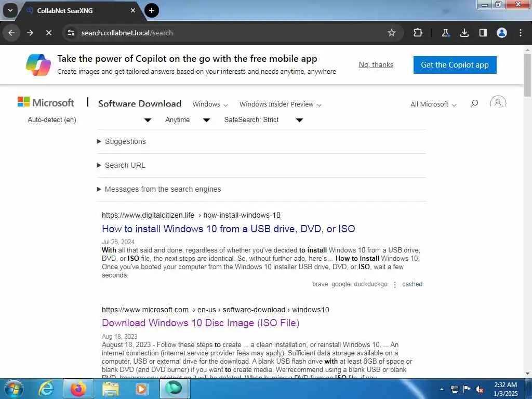Open the Microsoft site search magnifier
The width and height of the screenshot is (532, 399).
click(x=475, y=103)
